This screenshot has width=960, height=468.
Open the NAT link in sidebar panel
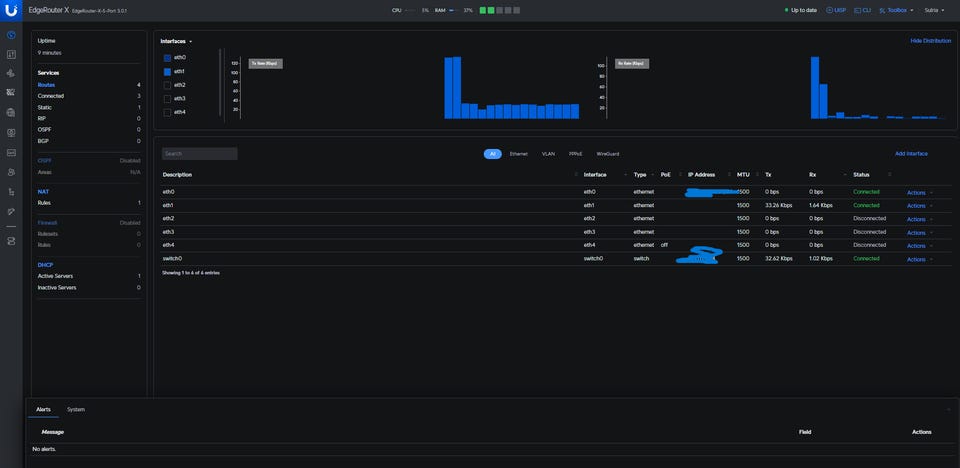coord(43,192)
